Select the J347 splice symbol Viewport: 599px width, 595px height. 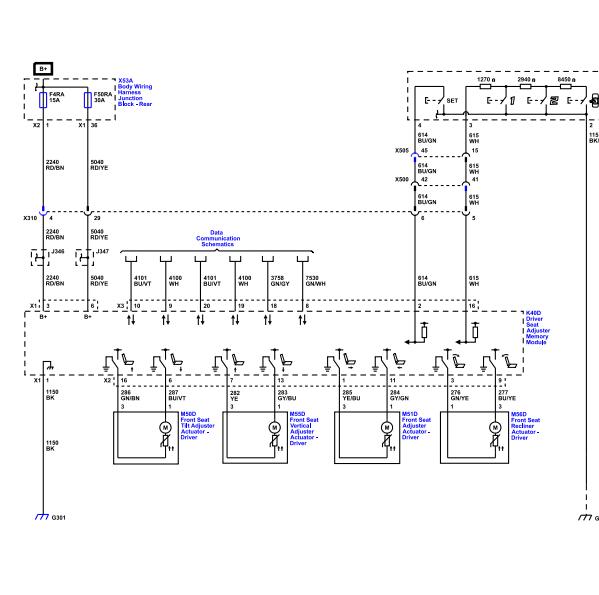point(84,258)
